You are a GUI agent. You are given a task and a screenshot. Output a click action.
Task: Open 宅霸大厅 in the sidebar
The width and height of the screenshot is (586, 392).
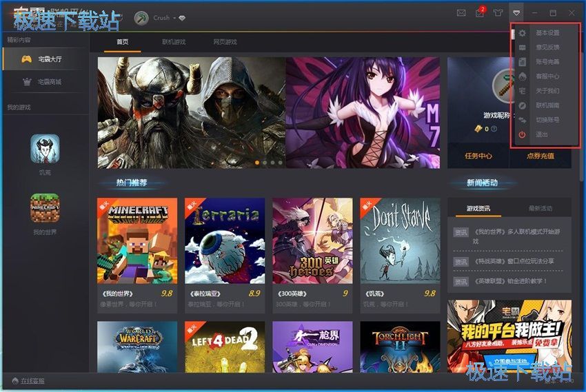click(46, 59)
